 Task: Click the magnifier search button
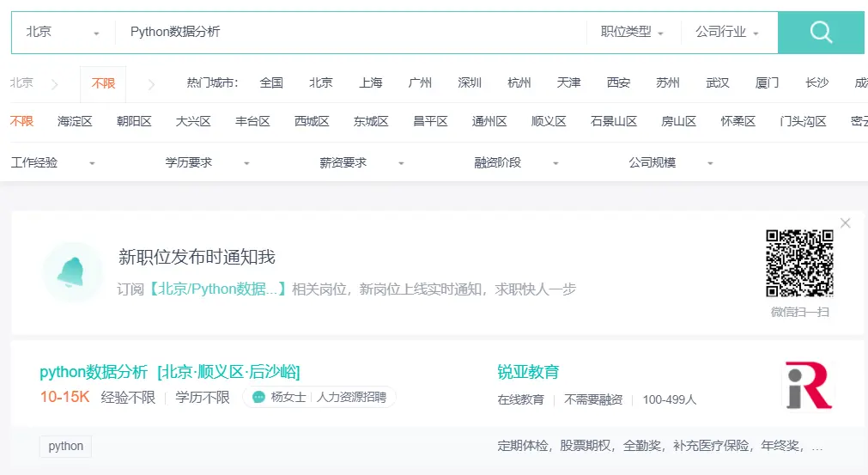[x=821, y=32]
